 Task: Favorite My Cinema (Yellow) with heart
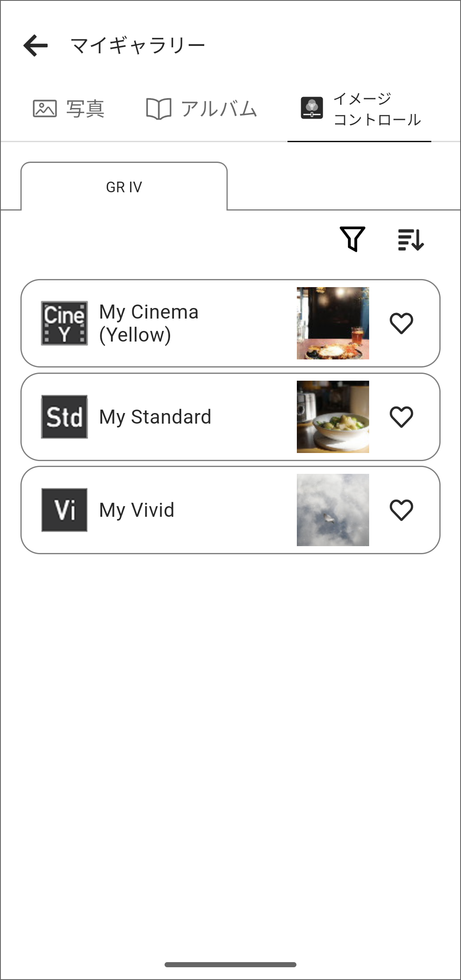(x=401, y=323)
